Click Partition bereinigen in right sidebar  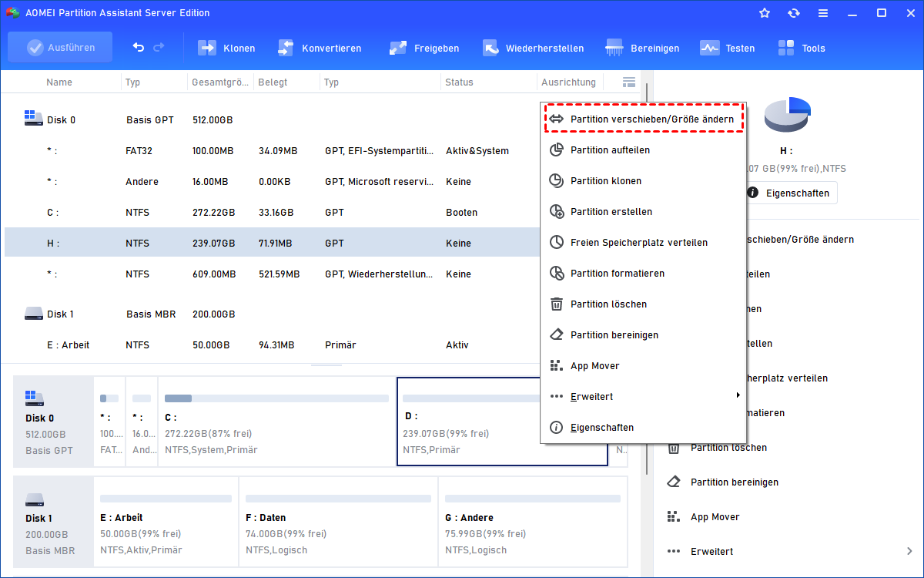coord(735,482)
